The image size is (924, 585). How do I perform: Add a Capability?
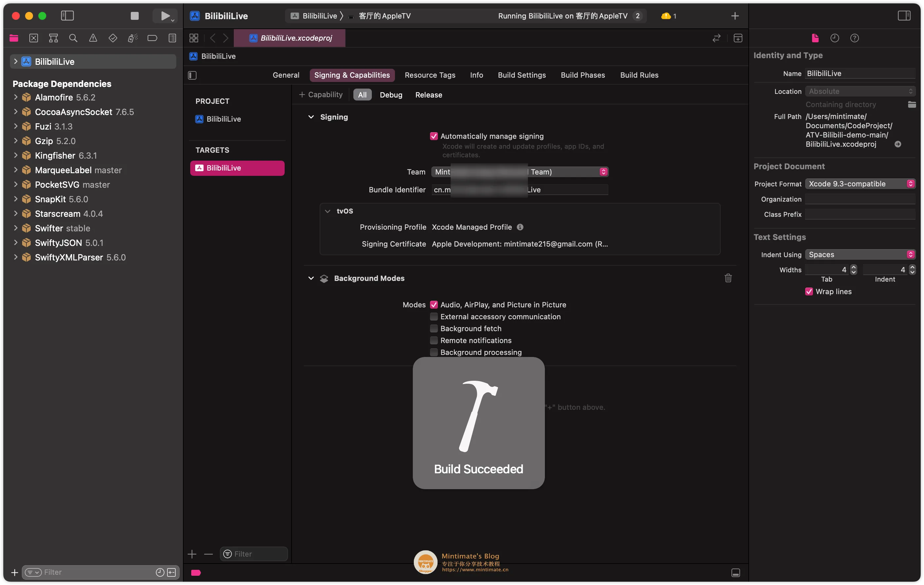point(320,95)
